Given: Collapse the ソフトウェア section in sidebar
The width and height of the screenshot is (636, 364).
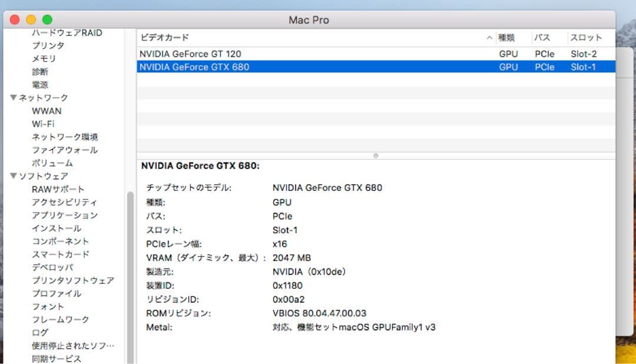Looking at the screenshot, I should (13, 176).
